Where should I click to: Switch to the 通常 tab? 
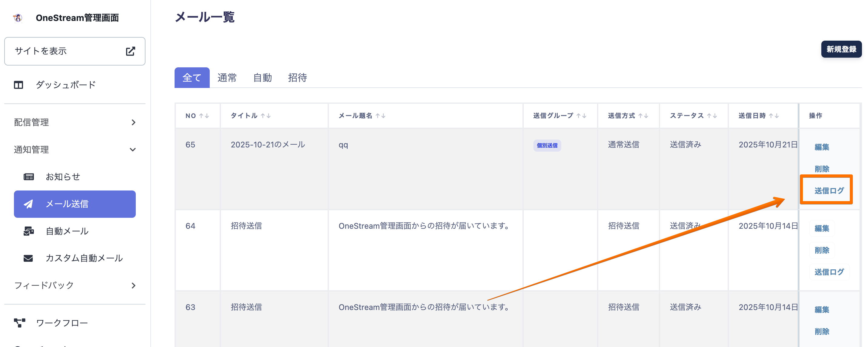point(227,78)
